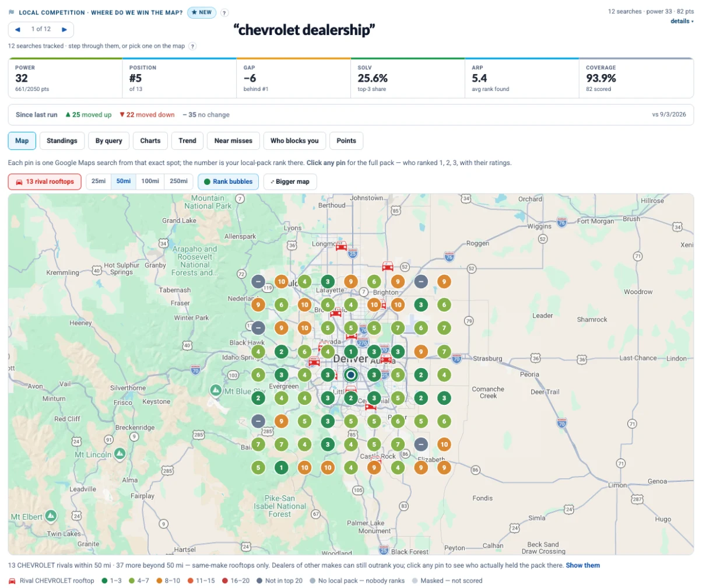Image resolution: width=702 pixels, height=588 pixels.
Task: Click the Bigger map button
Action: pyautogui.click(x=290, y=181)
